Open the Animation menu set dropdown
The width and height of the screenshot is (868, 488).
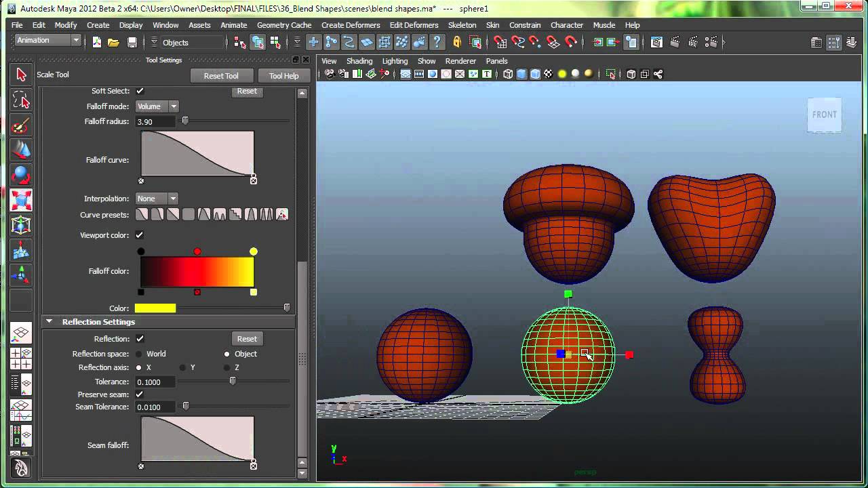[47, 41]
